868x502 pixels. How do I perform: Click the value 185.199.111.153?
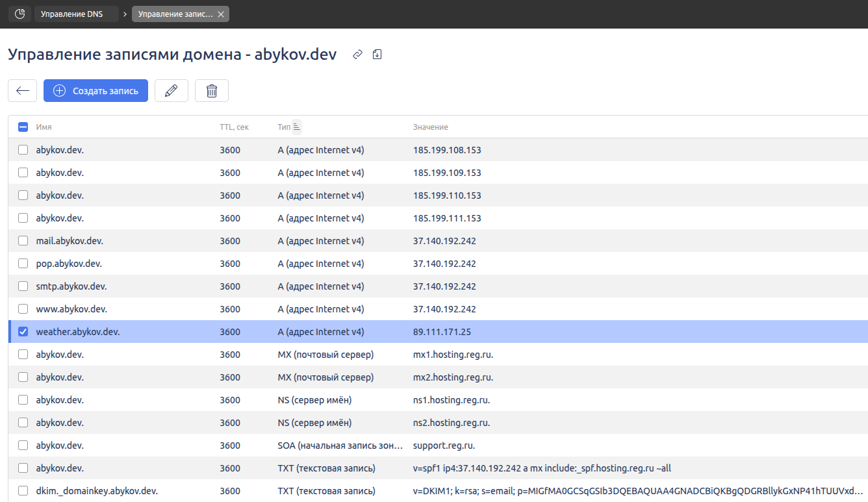point(447,218)
